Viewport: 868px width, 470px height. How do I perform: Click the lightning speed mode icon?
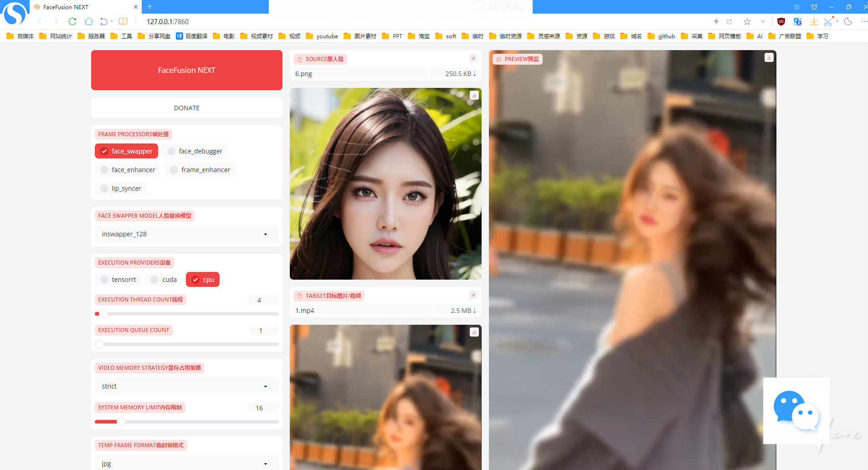click(716, 21)
